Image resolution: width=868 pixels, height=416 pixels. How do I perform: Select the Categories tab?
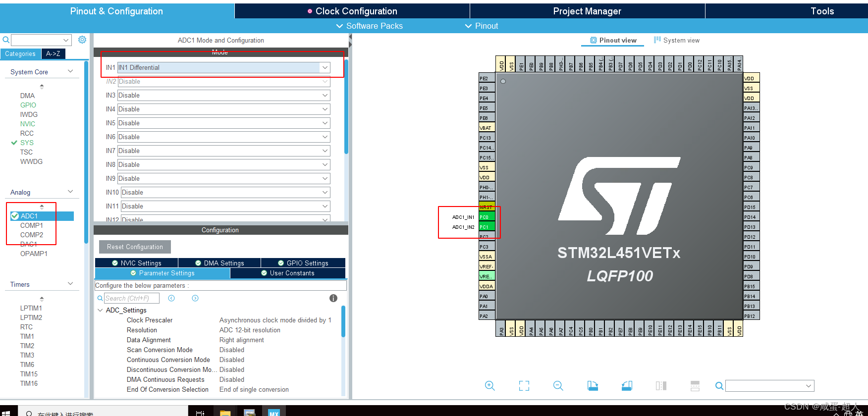[20, 53]
